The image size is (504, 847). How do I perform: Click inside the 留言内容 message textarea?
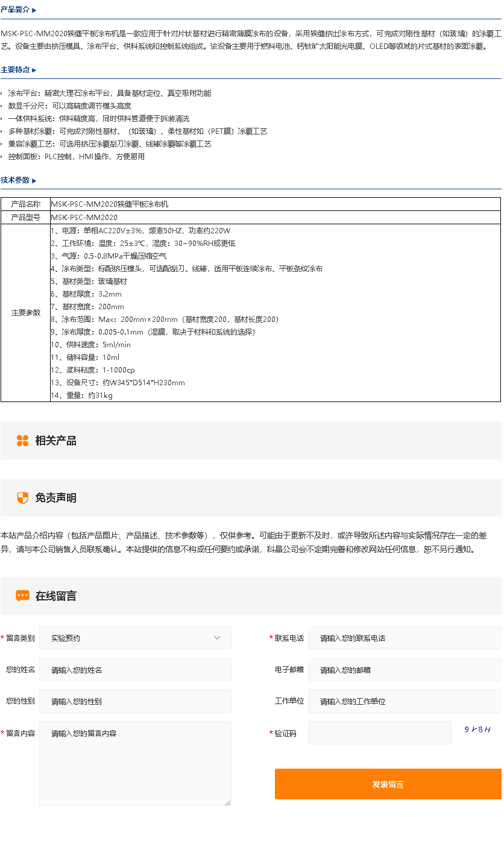[x=135, y=763]
